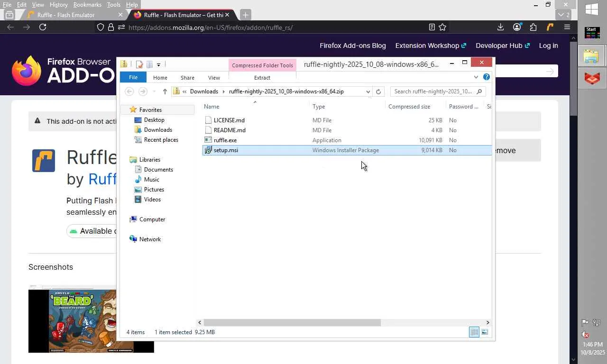Click the Ruffle extension toolbar icon
The width and height of the screenshot is (607, 364).
tap(550, 27)
